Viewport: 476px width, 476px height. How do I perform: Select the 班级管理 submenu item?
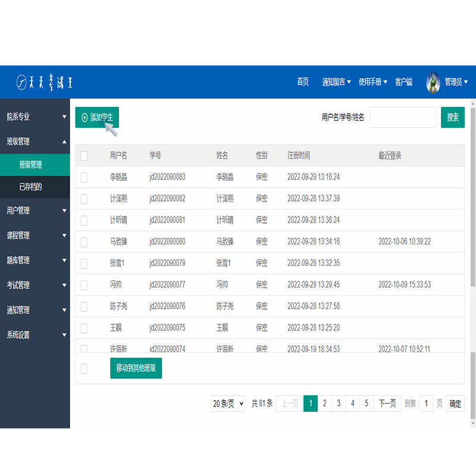pos(35,165)
